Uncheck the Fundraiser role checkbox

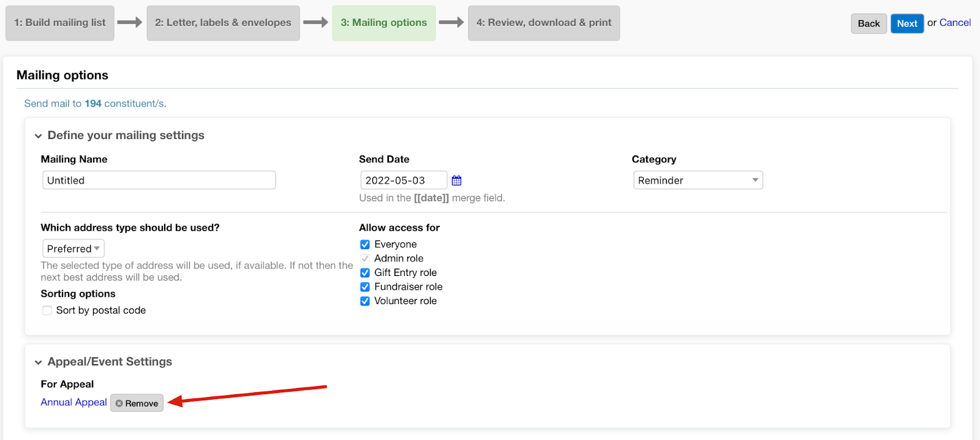point(365,286)
